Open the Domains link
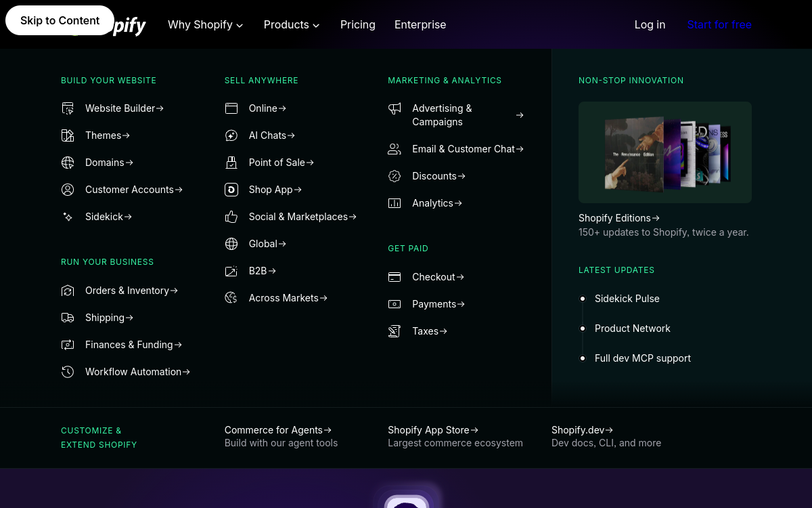The width and height of the screenshot is (812, 508). (x=109, y=163)
